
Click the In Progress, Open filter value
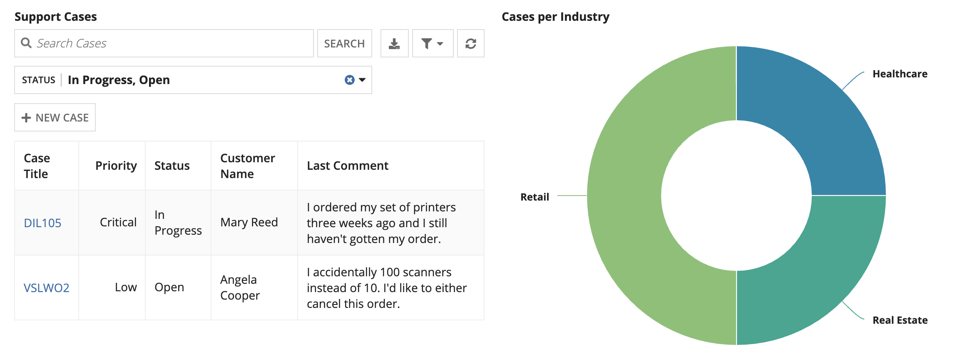(x=119, y=80)
